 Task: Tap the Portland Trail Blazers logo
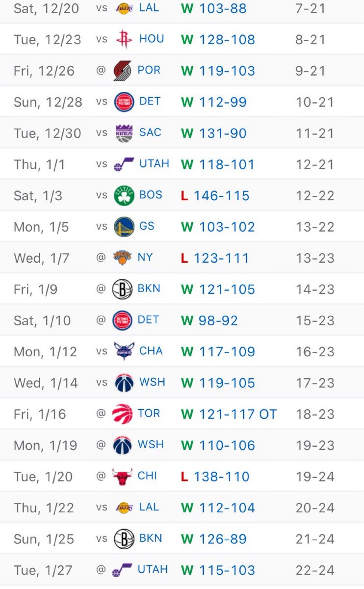pyautogui.click(x=123, y=70)
